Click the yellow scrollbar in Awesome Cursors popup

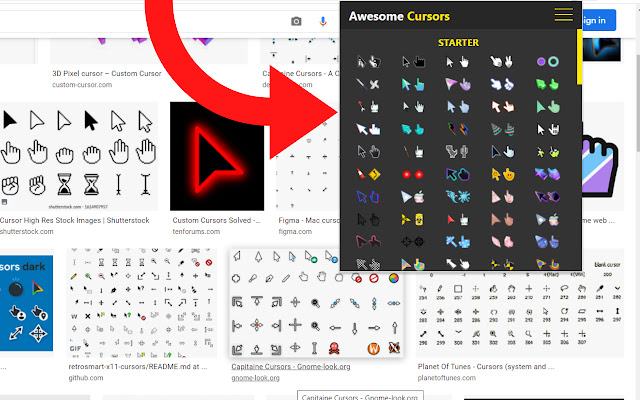[x=579, y=56]
